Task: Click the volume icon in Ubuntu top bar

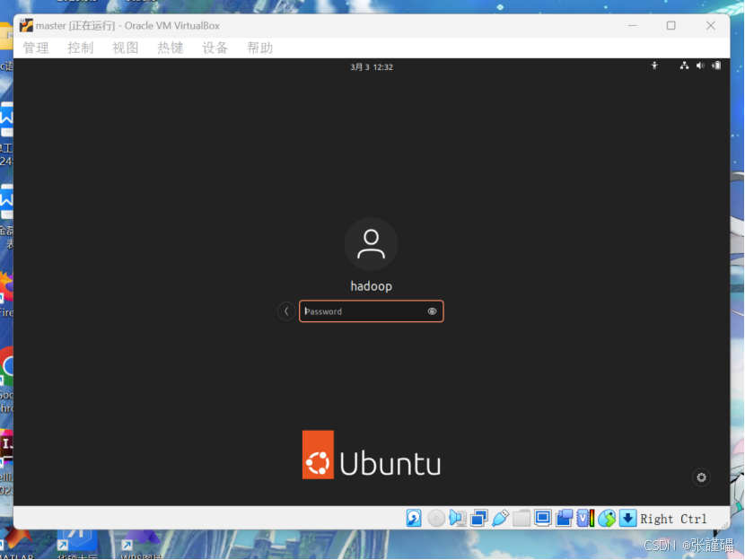Action: [700, 66]
